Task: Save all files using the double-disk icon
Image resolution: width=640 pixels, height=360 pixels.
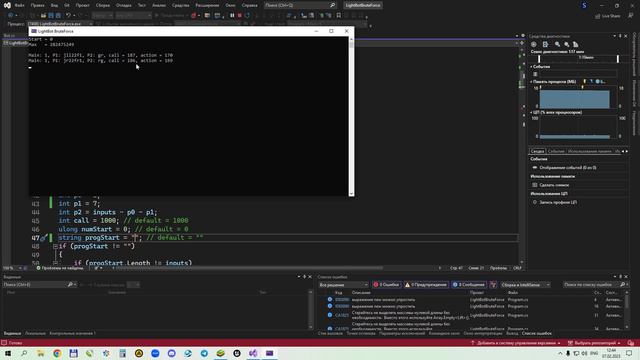Action: (x=58, y=16)
